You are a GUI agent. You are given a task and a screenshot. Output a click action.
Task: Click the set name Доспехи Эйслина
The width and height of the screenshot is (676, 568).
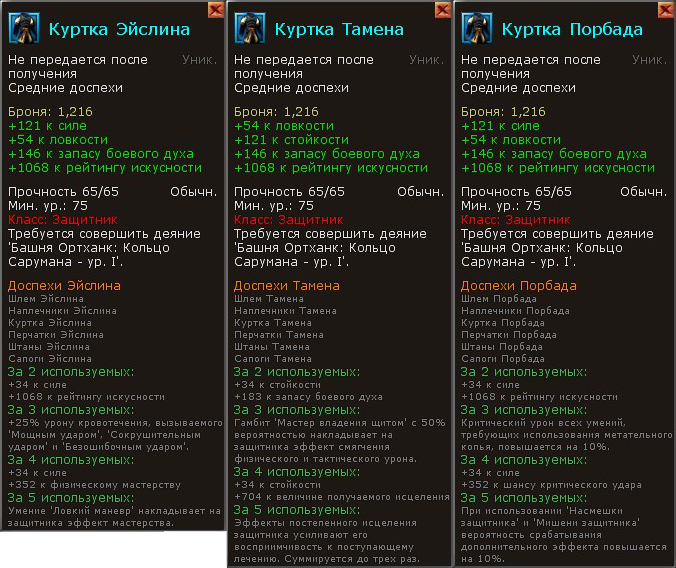click(64, 286)
